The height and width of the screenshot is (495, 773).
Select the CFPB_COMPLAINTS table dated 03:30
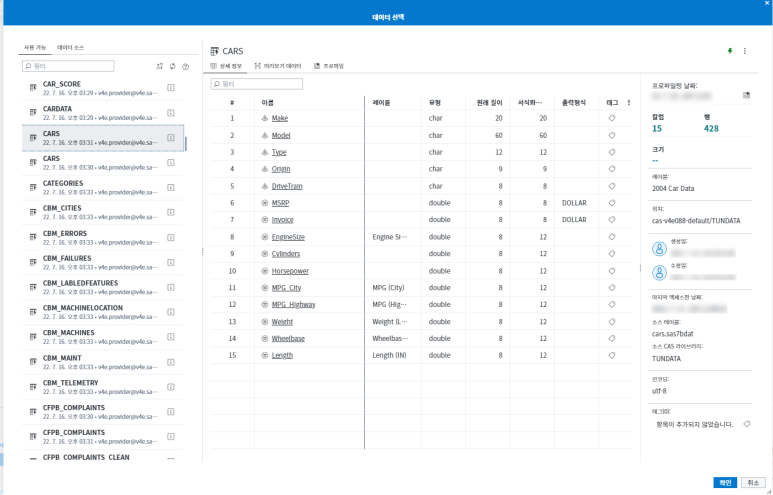click(x=103, y=412)
